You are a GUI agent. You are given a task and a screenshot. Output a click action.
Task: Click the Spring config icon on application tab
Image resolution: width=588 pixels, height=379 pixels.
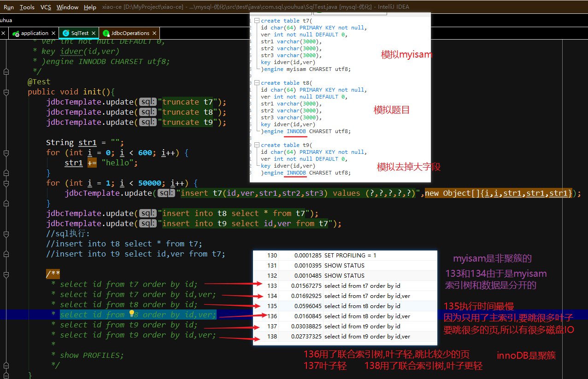pyautogui.click(x=16, y=34)
